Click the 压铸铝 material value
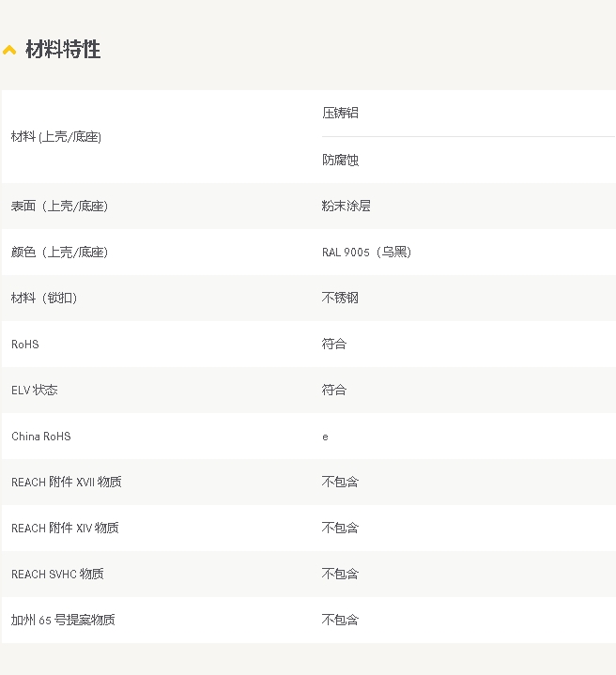 coord(340,113)
